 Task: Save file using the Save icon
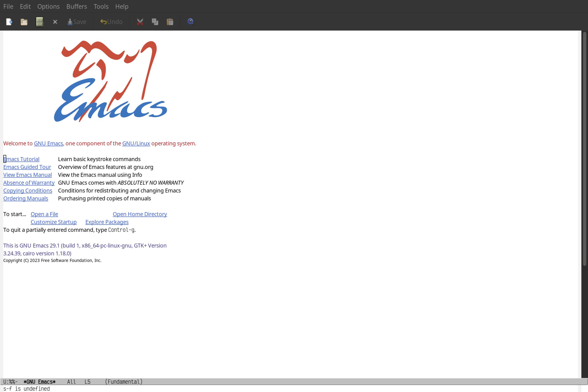tap(77, 21)
